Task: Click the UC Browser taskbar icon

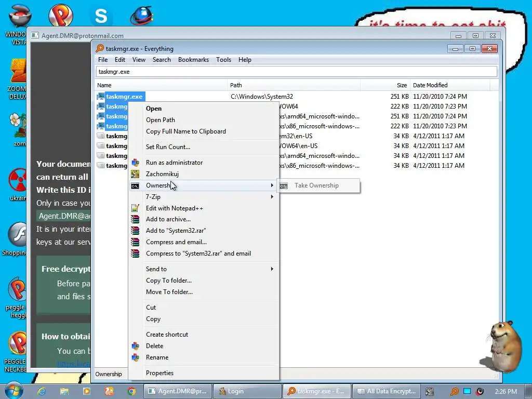Action: coord(109,391)
